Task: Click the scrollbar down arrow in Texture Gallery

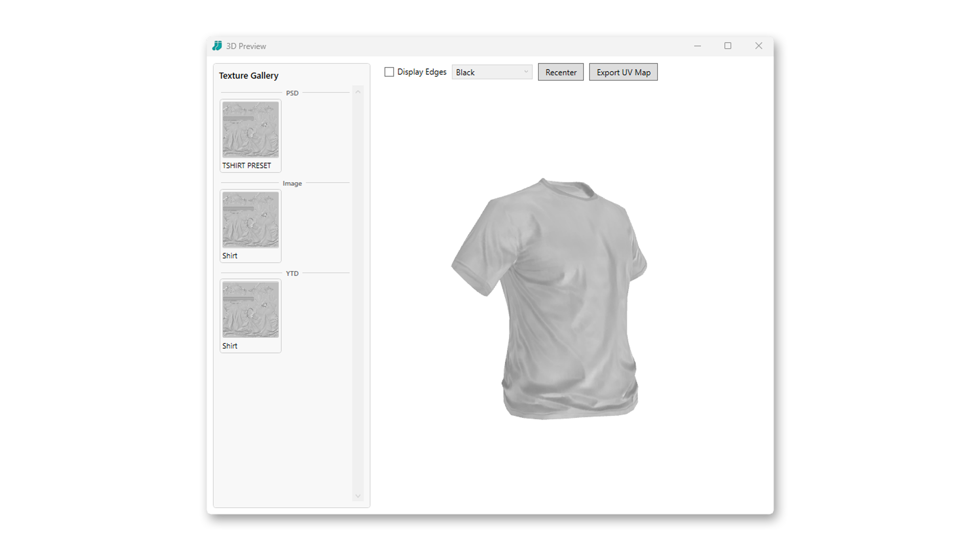Action: pyautogui.click(x=358, y=495)
